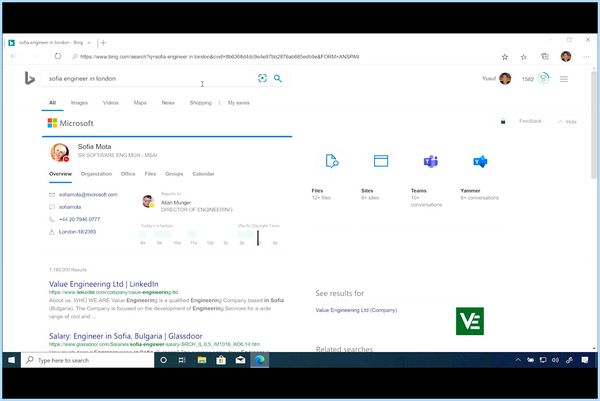The width and height of the screenshot is (600, 401).
Task: Open the Teams icon tile
Action: (431, 161)
